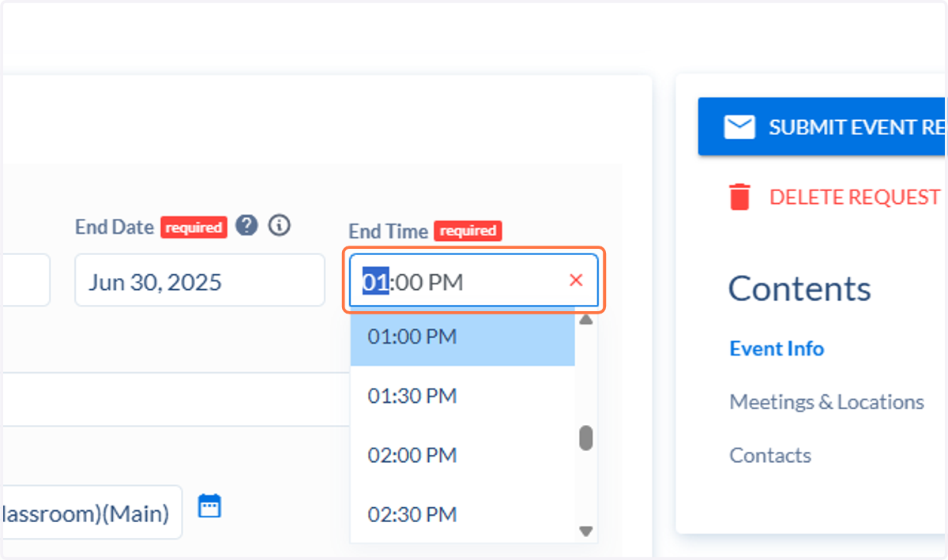Click Submit Event Request button
The image size is (948, 560).
822,127
